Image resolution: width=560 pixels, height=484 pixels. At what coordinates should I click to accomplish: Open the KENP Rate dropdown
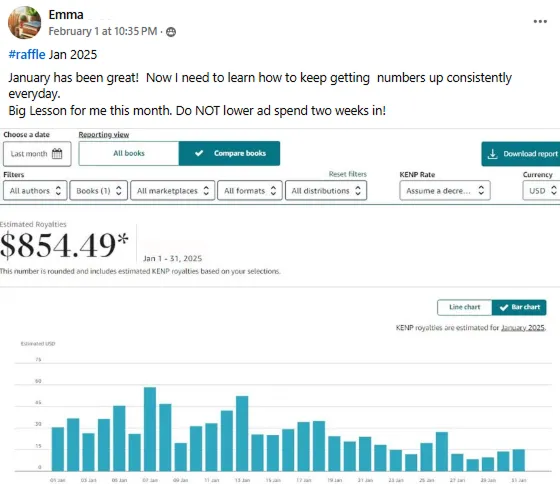pos(445,191)
